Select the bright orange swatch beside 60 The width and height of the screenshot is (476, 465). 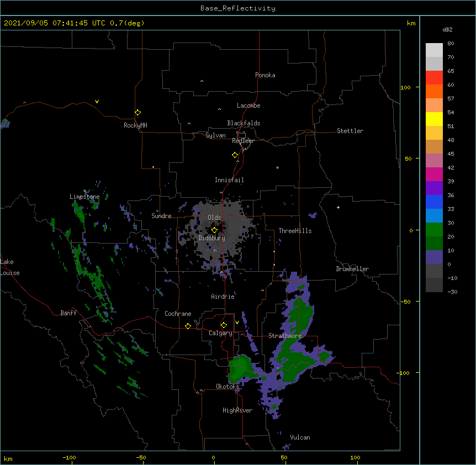(434, 91)
